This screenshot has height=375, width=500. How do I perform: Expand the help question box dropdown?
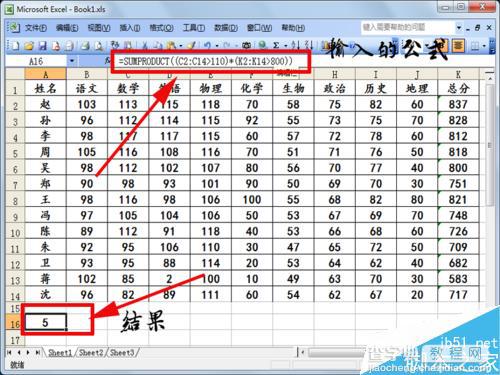click(459, 27)
